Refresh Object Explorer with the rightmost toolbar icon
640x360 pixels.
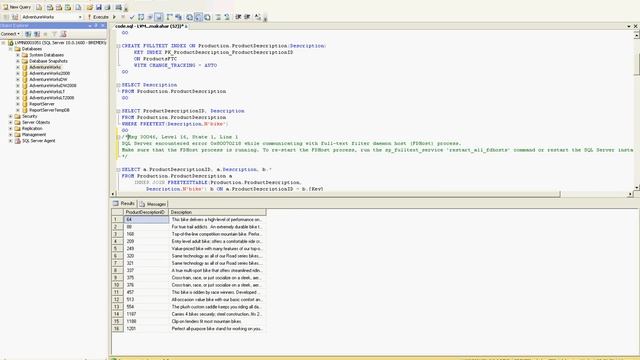coord(63,34)
